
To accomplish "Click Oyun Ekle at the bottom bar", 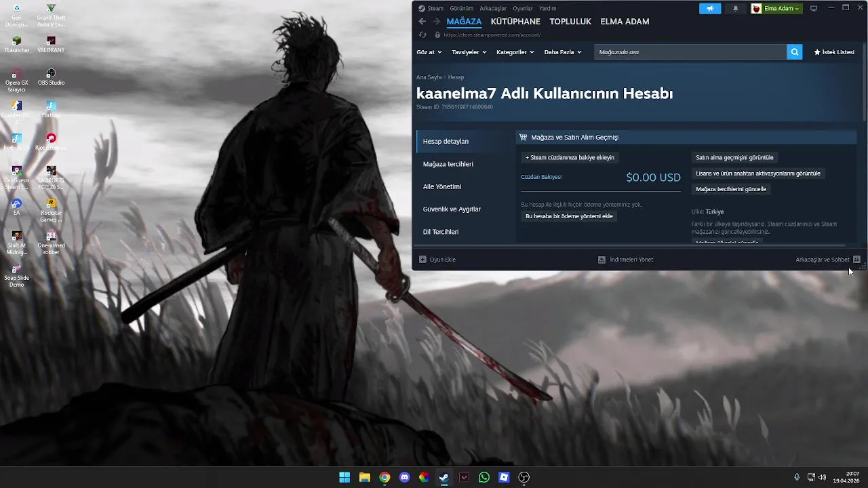I will pyautogui.click(x=437, y=260).
